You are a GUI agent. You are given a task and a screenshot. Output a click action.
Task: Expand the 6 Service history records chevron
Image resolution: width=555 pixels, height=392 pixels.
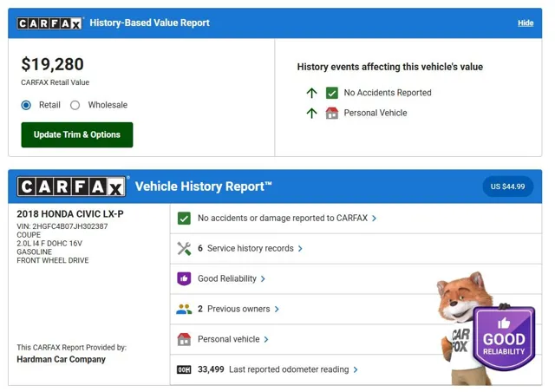(300, 249)
